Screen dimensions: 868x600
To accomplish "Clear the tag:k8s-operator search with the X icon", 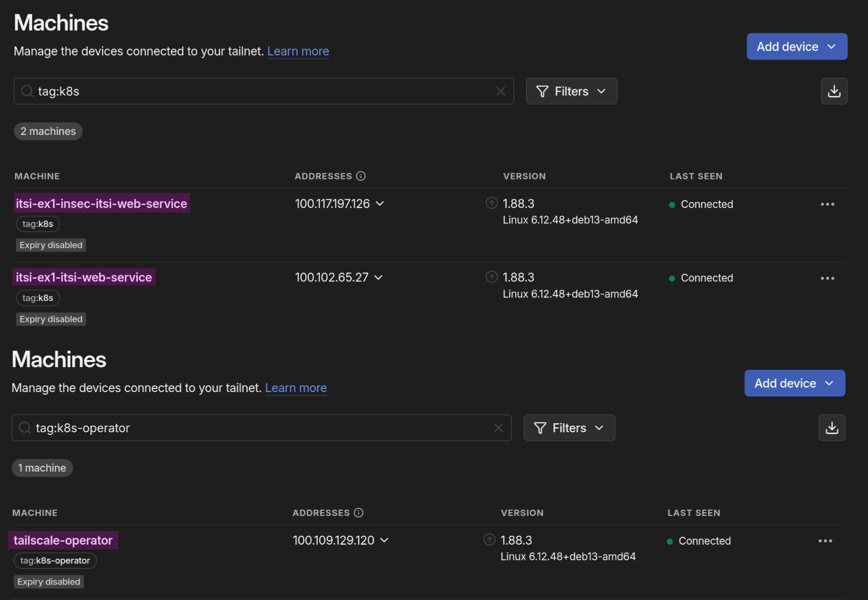I will 498,428.
